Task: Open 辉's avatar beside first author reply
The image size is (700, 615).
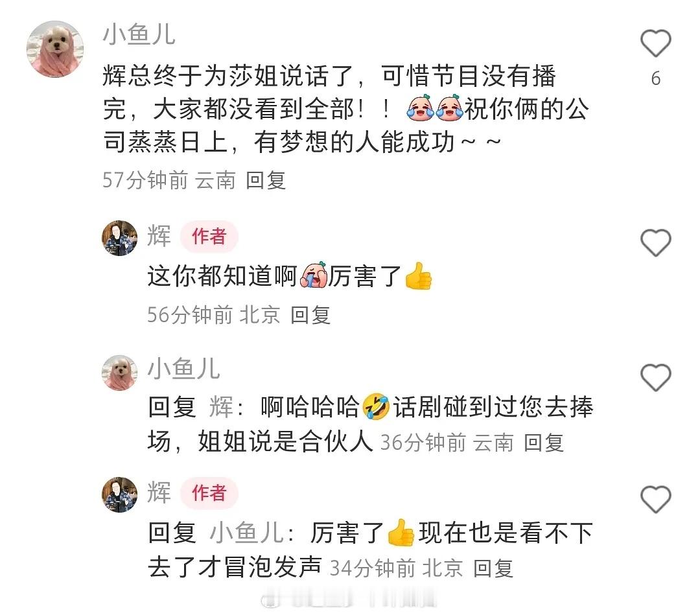Action: (119, 238)
